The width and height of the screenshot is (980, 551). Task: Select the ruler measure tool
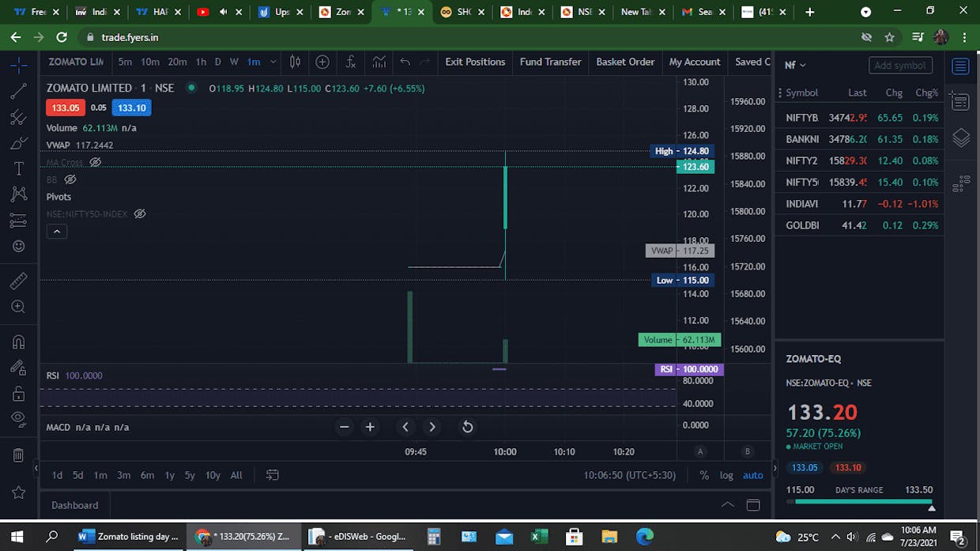[x=19, y=281]
